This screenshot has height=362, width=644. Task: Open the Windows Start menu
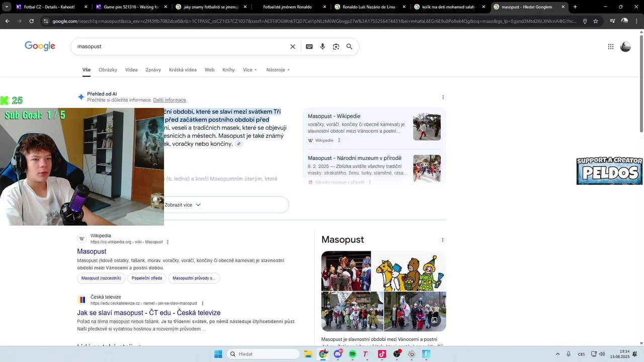[x=218, y=354]
